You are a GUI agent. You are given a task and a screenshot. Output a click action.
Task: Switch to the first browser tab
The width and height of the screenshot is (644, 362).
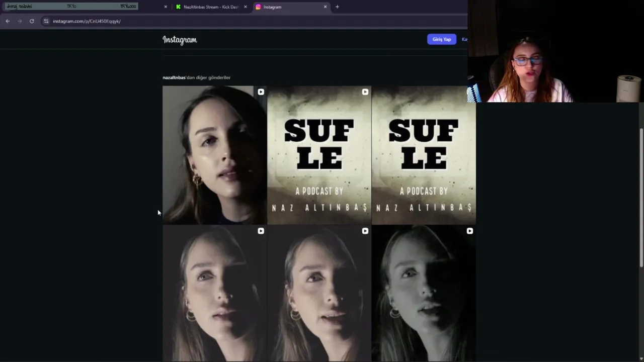pyautogui.click(x=86, y=7)
